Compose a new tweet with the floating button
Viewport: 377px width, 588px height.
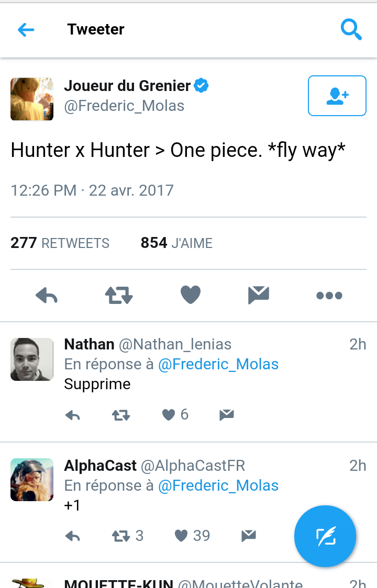325,536
